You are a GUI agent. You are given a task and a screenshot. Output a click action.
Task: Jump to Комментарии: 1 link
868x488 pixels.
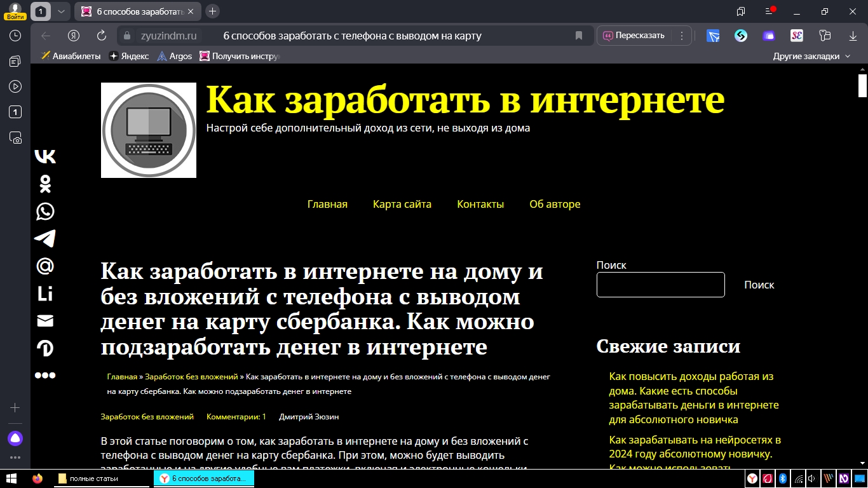236,417
